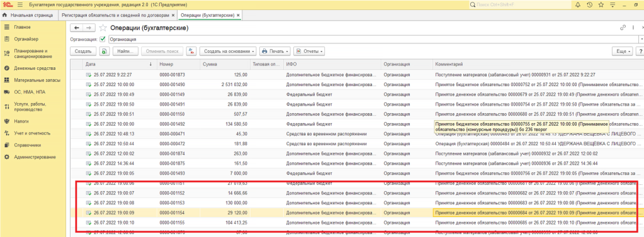
Task: Click the global search field Поиск Ctrl+Shift+F
Action: [521, 5]
